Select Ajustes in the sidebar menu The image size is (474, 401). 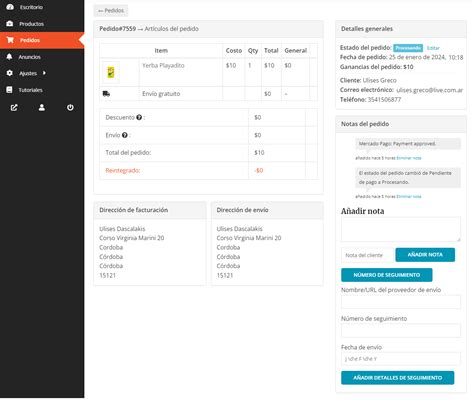pos(28,73)
